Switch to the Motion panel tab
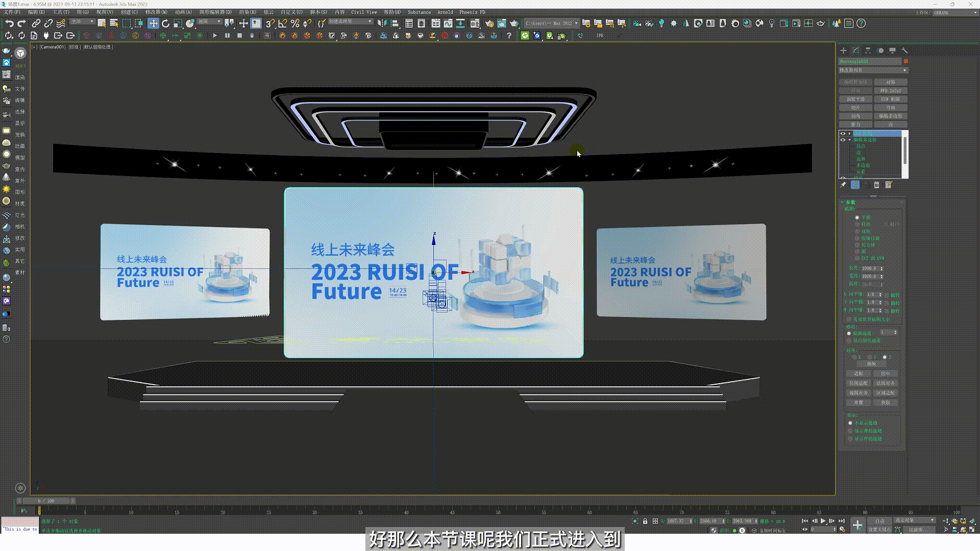This screenshot has width=980, height=551. tap(880, 51)
